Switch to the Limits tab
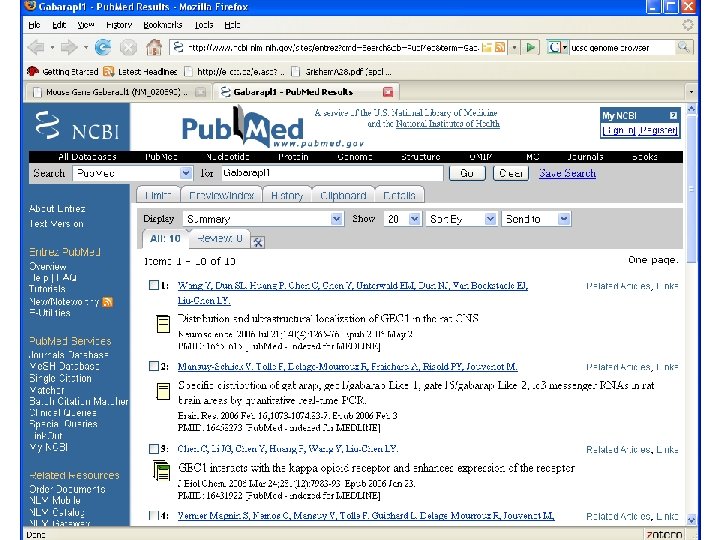The height and width of the screenshot is (540, 720). point(158,196)
